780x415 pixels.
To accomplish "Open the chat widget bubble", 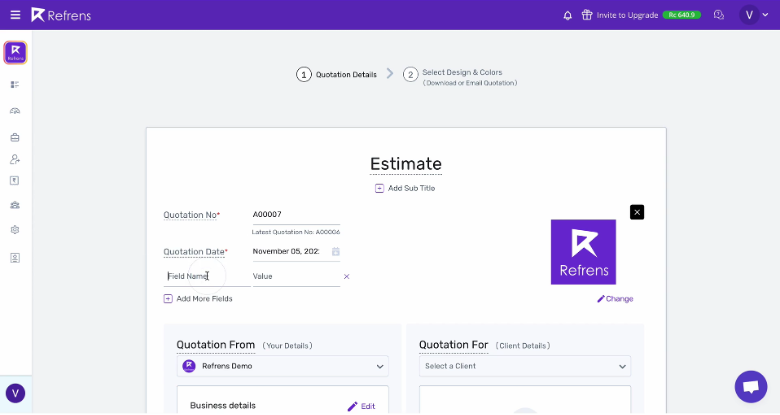I will 751,387.
